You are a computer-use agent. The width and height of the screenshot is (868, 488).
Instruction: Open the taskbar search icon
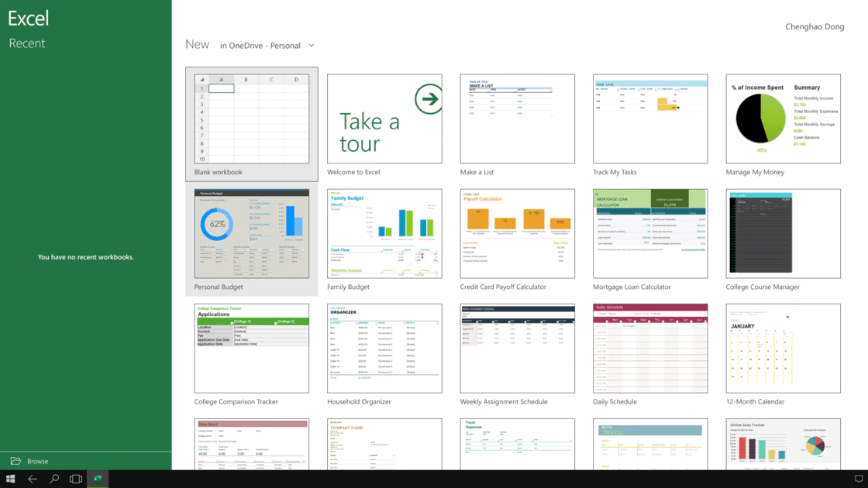click(54, 479)
